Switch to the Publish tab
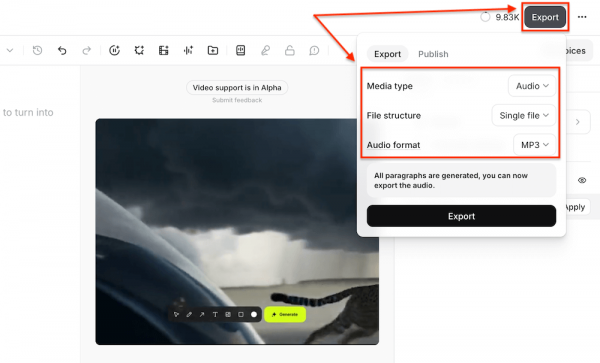 pyautogui.click(x=433, y=54)
